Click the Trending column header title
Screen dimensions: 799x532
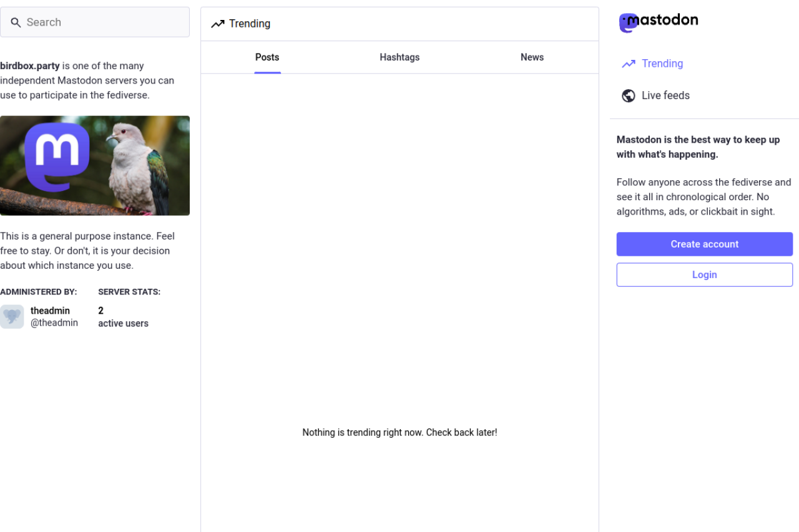point(250,24)
